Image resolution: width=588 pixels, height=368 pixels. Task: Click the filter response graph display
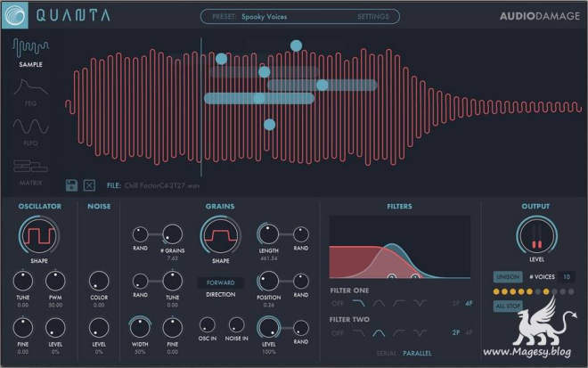point(400,247)
